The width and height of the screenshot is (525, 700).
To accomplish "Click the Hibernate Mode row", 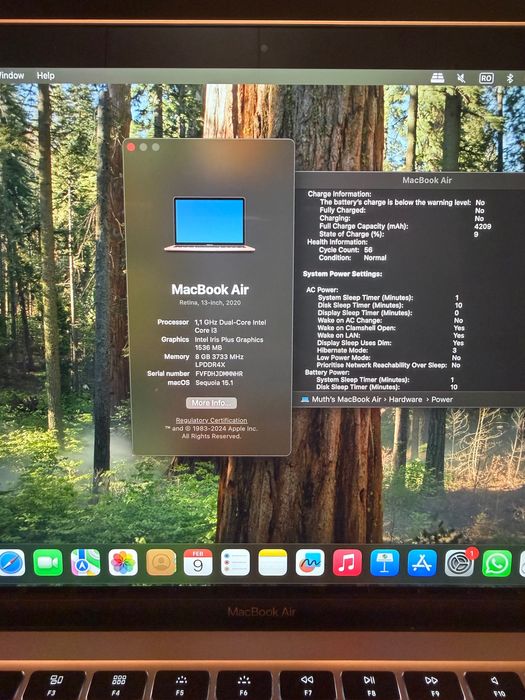I will tap(387, 350).
